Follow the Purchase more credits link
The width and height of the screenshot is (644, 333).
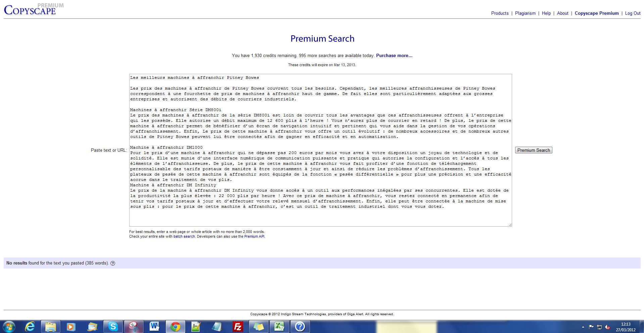[394, 56]
